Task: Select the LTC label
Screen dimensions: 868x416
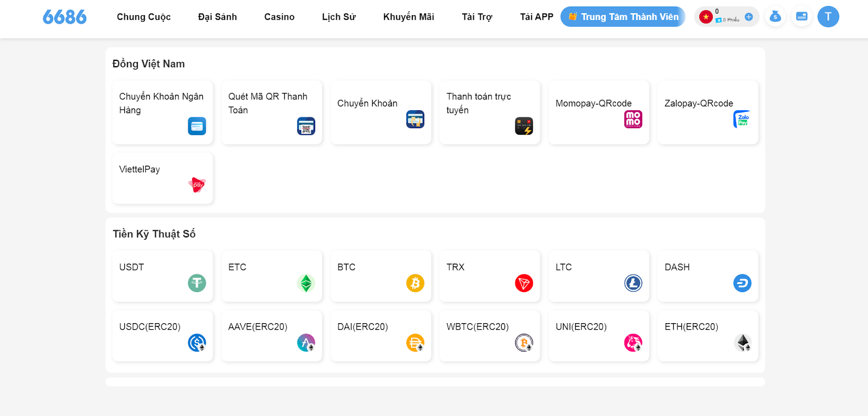Action: (564, 267)
